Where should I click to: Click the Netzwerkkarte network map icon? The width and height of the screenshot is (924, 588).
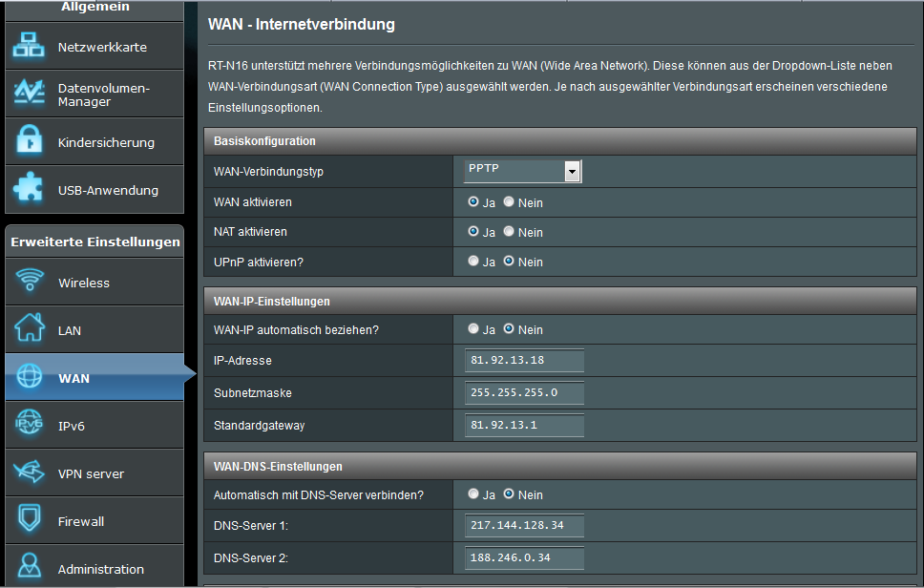coord(29,47)
